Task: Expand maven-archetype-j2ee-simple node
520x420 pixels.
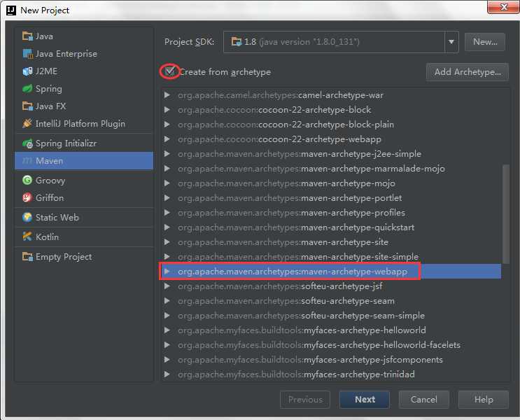Action: tap(167, 154)
